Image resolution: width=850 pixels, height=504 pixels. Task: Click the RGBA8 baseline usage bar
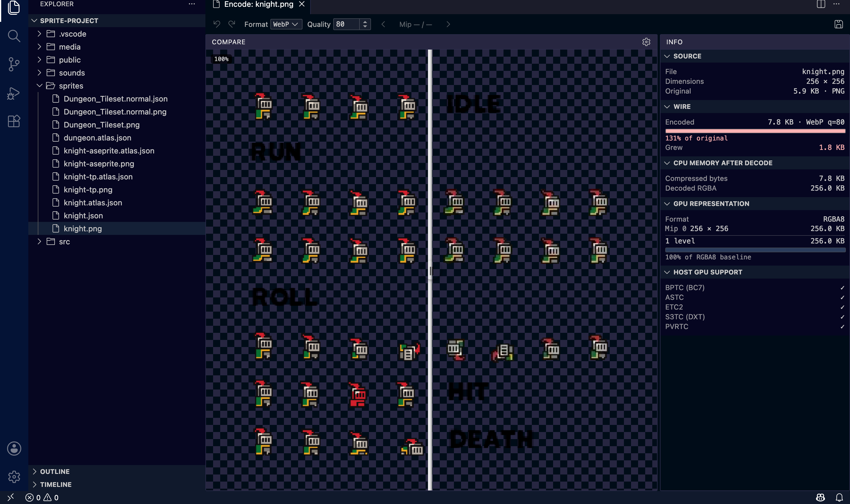[755, 250]
